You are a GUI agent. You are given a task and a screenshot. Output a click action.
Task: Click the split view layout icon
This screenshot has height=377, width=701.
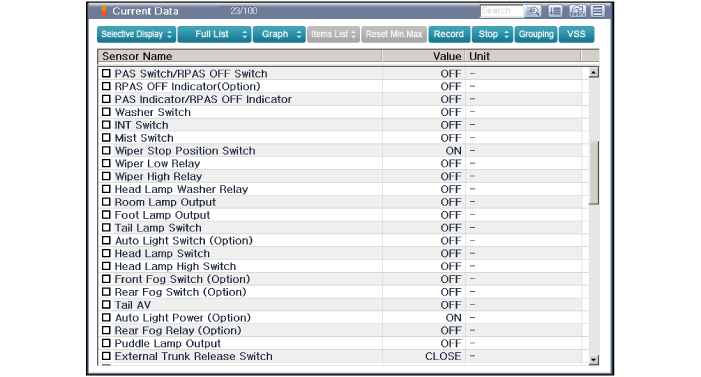598,11
